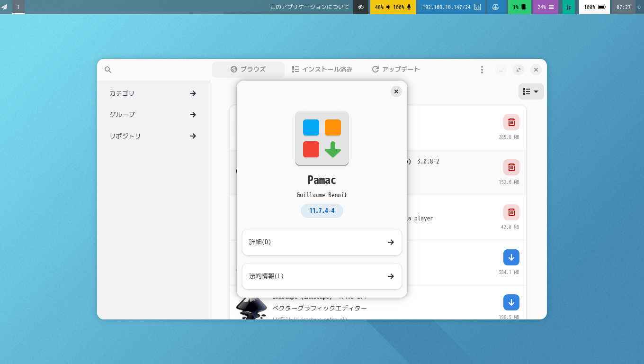Click the 07:27 clock
644x364 pixels.
pyautogui.click(x=624, y=7)
